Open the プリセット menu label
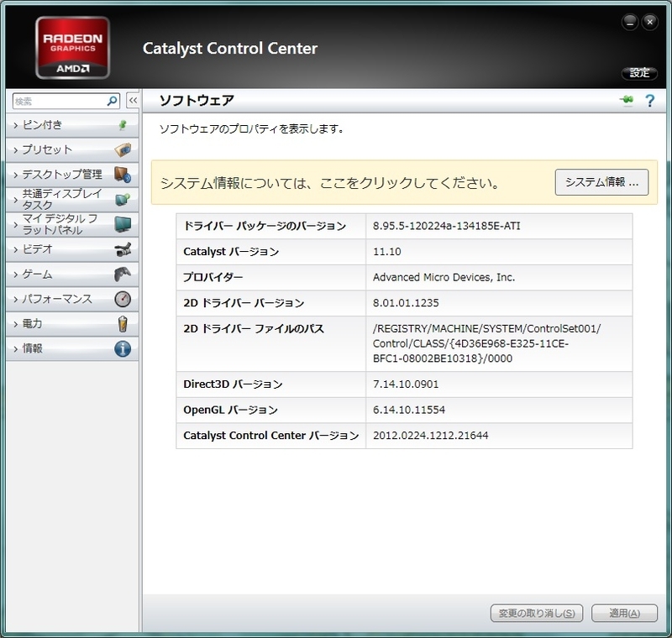The image size is (672, 638). (47, 150)
